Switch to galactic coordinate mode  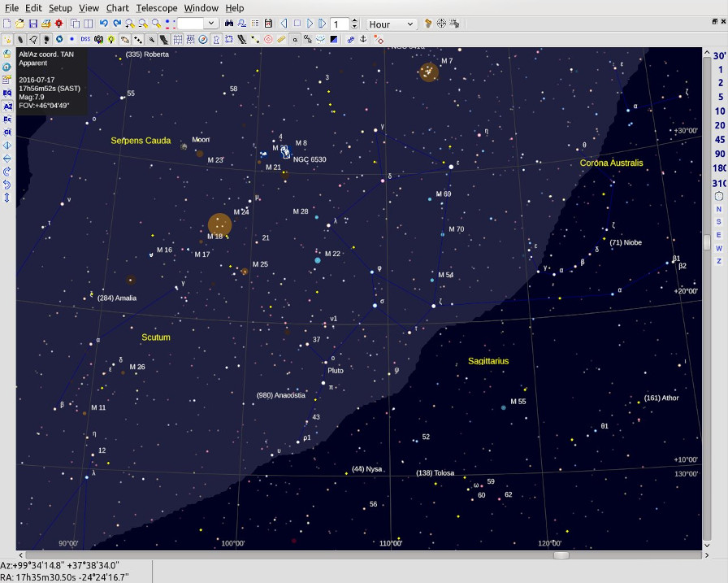click(x=7, y=133)
